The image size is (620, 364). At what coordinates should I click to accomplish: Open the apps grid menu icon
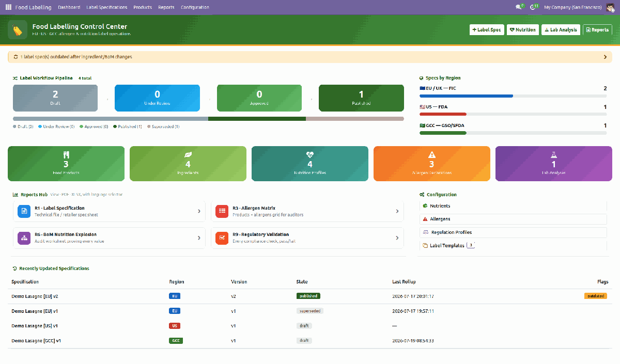pos(8,7)
